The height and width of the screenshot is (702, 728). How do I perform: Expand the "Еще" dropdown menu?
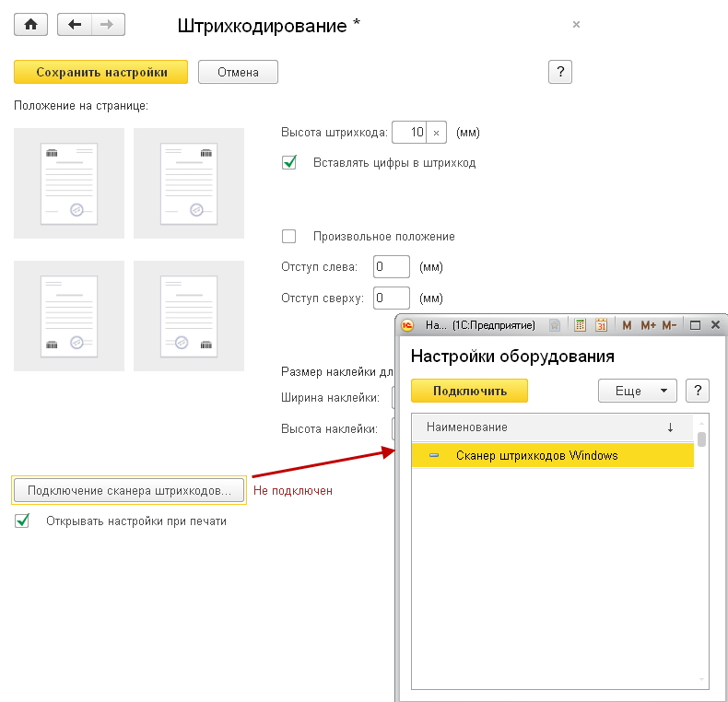[x=638, y=391]
